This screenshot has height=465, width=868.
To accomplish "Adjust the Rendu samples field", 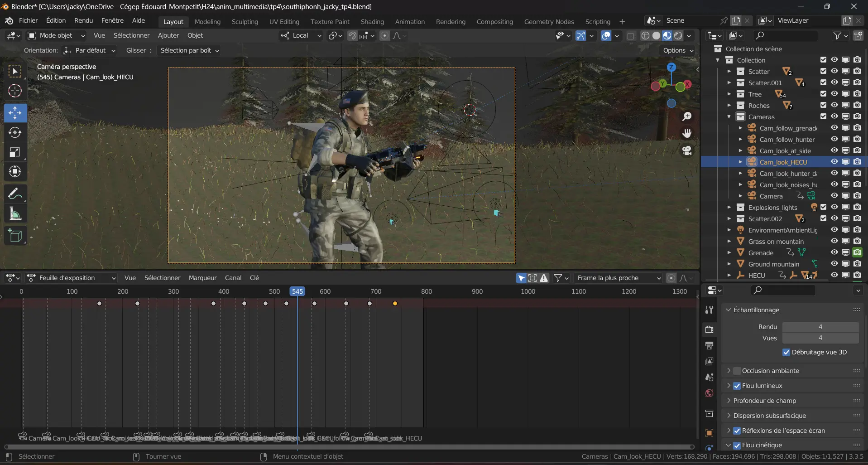I will point(820,327).
